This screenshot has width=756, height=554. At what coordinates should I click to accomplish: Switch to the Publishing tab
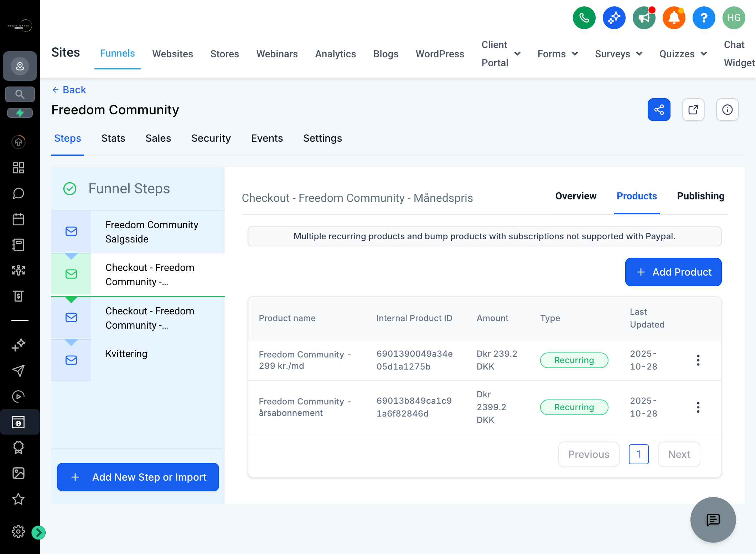point(700,196)
